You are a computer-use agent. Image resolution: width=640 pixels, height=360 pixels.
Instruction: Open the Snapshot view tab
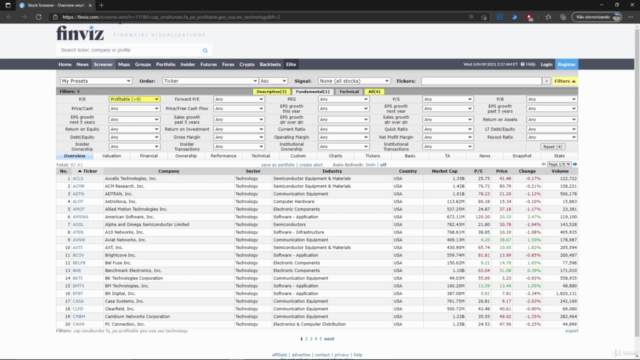pyautogui.click(x=522, y=156)
